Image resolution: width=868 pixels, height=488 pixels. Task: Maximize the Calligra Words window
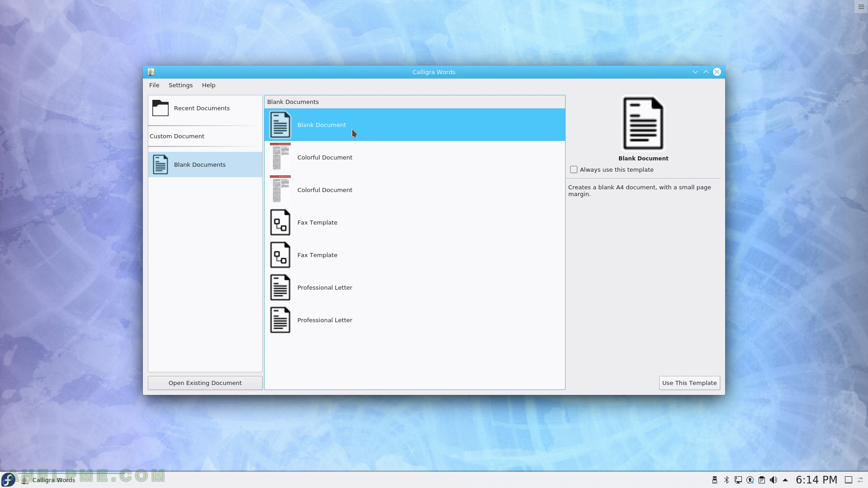(x=706, y=72)
